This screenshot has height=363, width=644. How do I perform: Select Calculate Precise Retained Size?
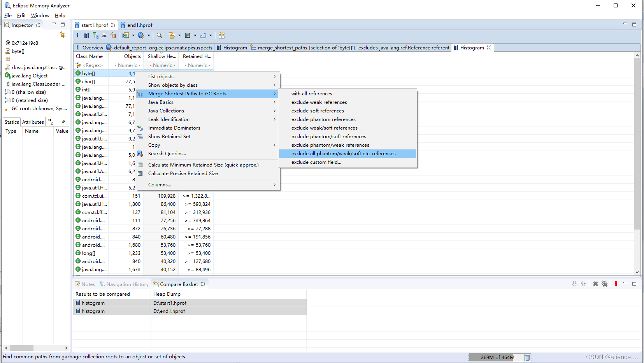[207, 174]
